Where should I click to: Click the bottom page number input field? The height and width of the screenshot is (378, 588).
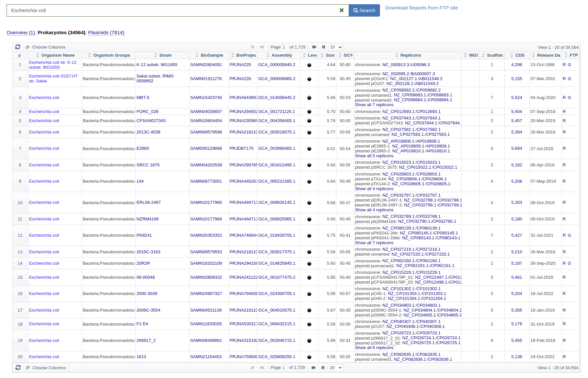pyautogui.click(x=284, y=368)
